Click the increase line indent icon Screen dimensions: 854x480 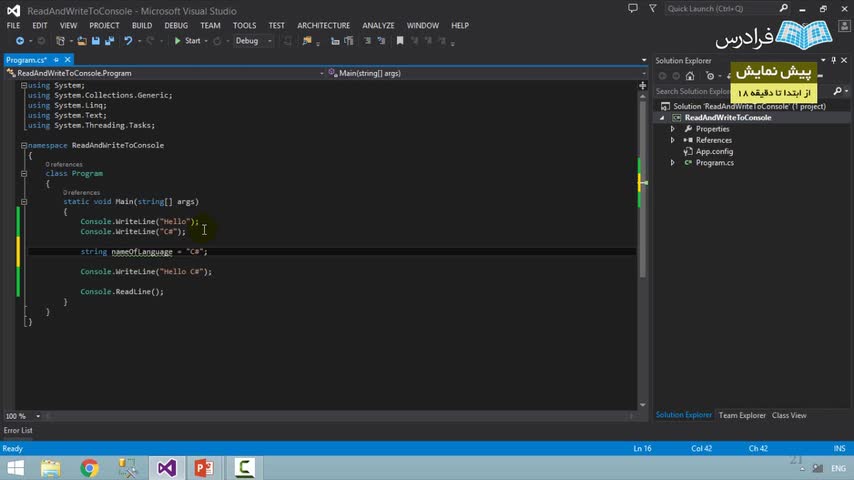tap(349, 41)
